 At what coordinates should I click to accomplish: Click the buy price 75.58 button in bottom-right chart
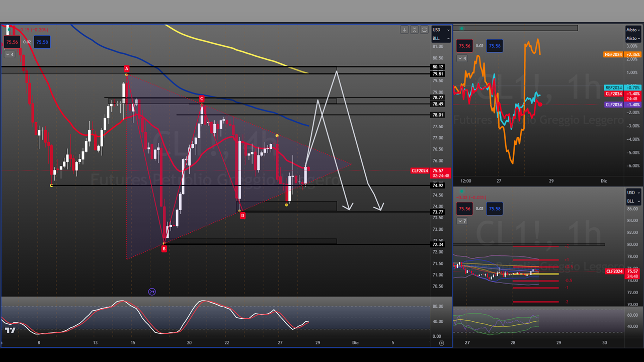(x=495, y=209)
